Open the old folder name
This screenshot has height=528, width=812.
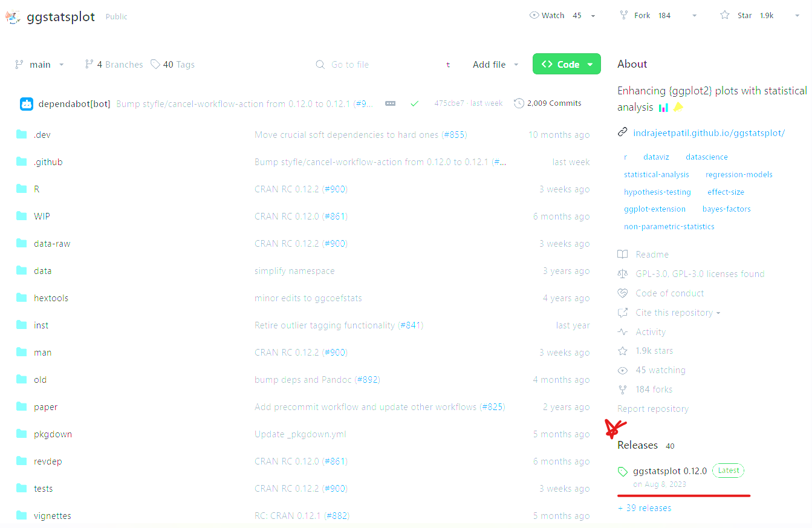tap(40, 380)
